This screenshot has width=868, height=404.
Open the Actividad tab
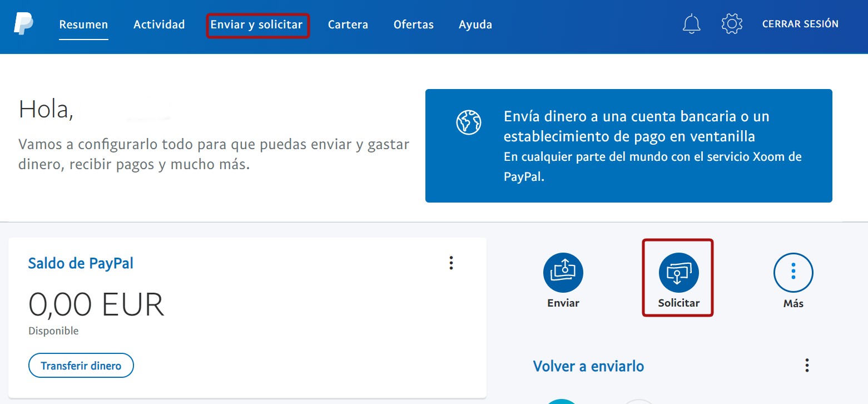[x=159, y=24]
